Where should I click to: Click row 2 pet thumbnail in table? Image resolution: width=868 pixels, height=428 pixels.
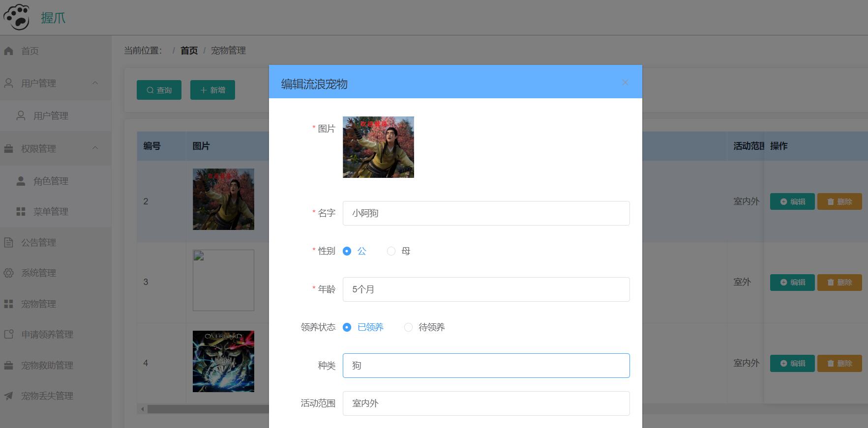pos(223,199)
